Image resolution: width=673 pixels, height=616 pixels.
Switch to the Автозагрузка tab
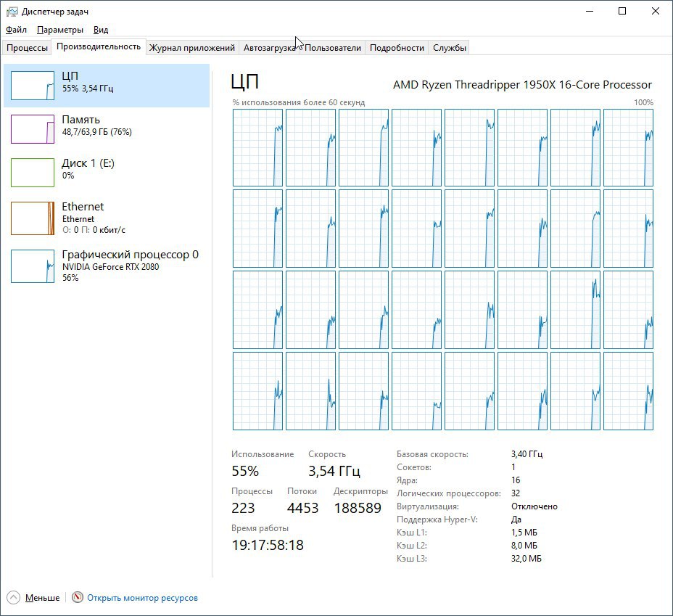270,48
